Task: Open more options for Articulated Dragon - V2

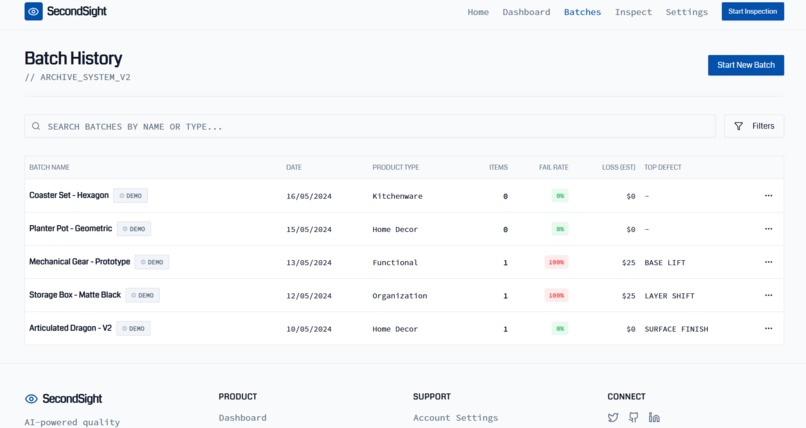Action: [x=768, y=329]
